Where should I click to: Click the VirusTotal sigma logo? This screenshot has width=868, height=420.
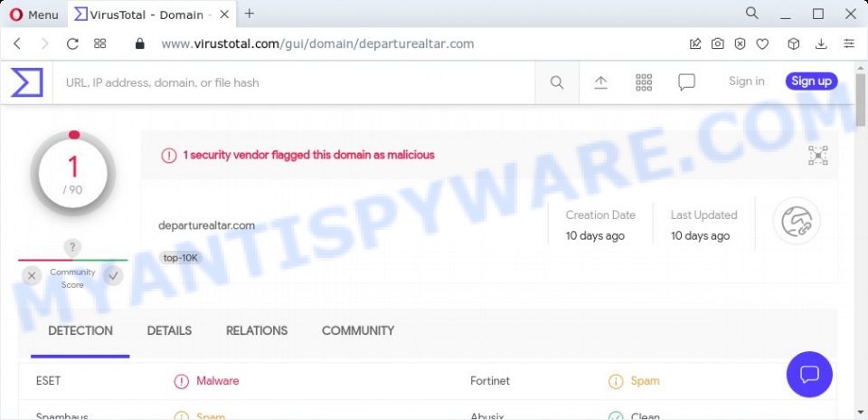(26, 82)
